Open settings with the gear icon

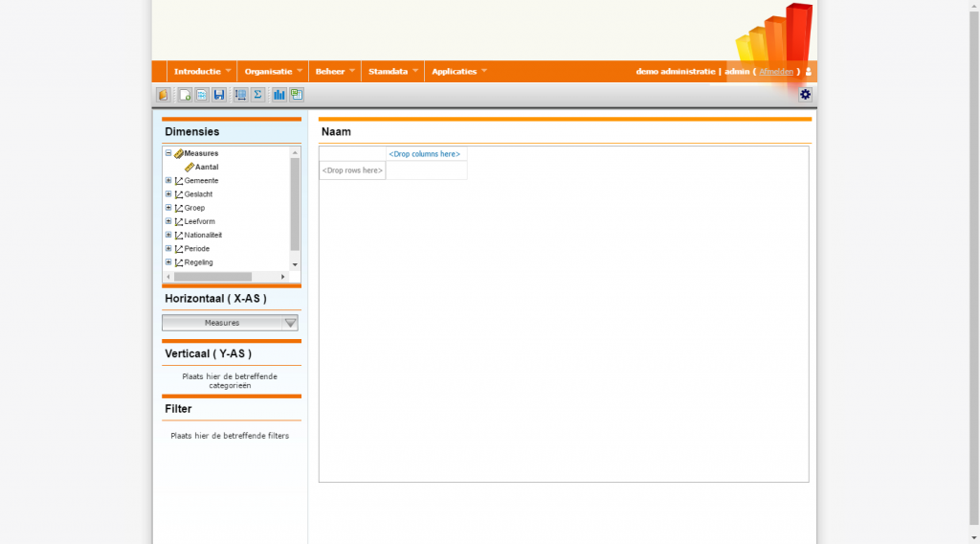tap(805, 94)
